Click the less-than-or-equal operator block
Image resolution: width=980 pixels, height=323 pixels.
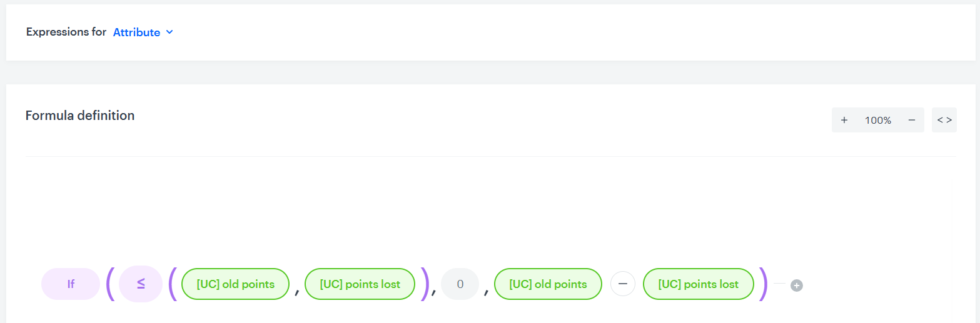141,284
